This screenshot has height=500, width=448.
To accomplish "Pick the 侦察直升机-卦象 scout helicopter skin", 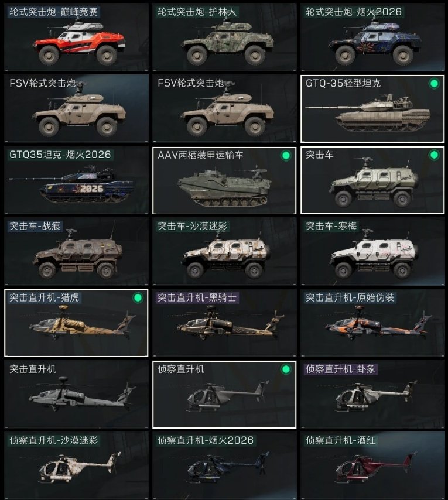I will tap(372, 395).
